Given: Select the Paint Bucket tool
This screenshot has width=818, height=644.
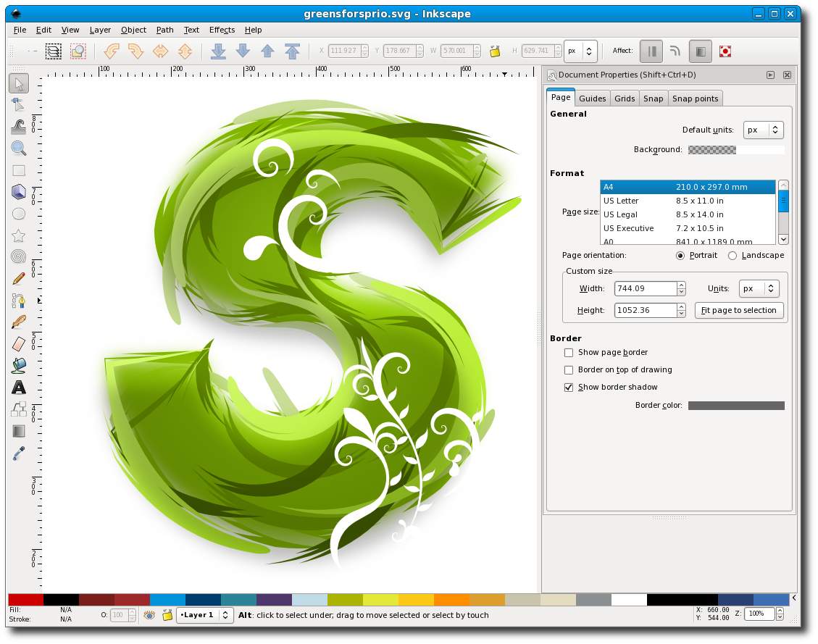Looking at the screenshot, I should coord(18,366).
